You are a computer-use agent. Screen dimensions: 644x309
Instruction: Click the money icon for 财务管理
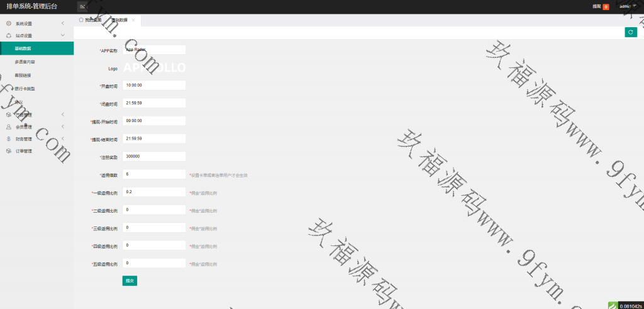[x=9, y=138]
